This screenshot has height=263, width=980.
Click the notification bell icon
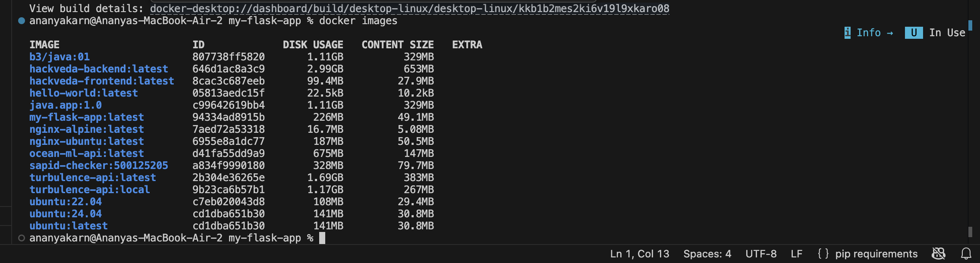(966, 254)
